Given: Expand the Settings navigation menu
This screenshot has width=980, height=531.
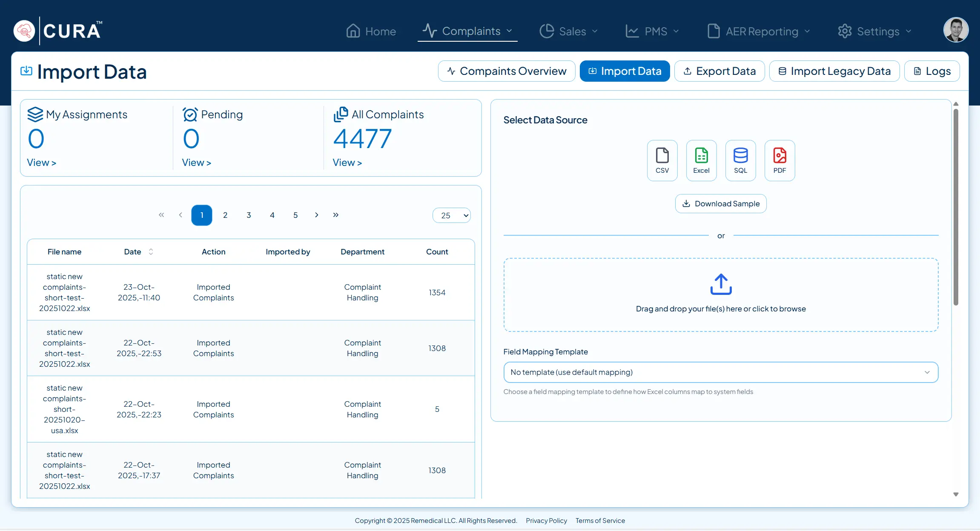Looking at the screenshot, I should pyautogui.click(x=875, y=31).
